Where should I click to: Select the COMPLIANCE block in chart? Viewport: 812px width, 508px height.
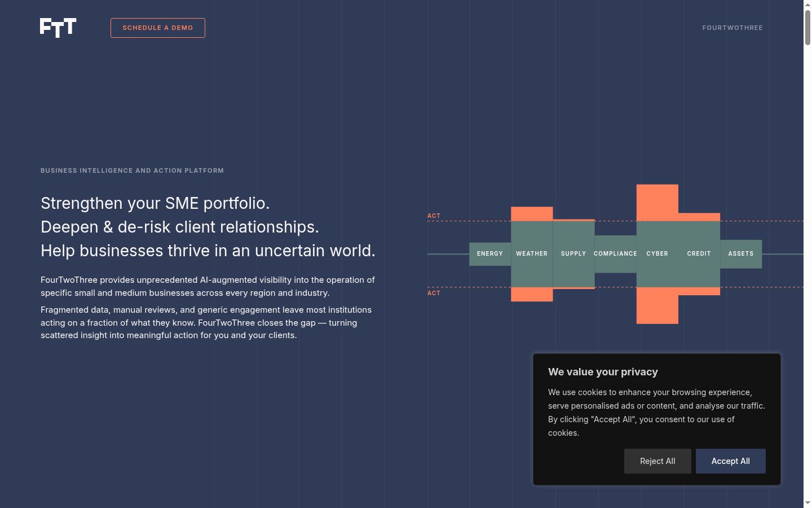click(615, 254)
